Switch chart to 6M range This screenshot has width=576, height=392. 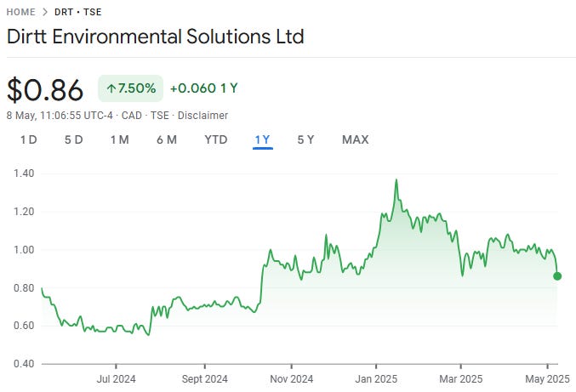click(167, 139)
